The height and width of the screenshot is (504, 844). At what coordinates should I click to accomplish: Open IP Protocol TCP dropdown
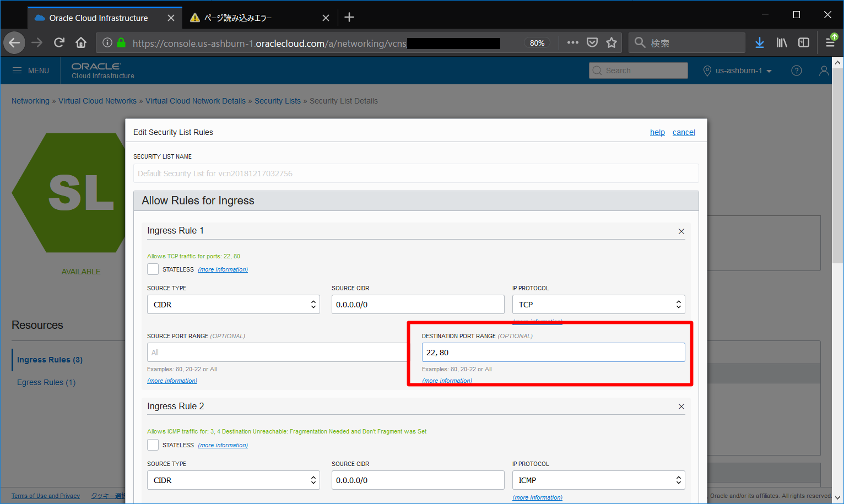click(x=599, y=305)
